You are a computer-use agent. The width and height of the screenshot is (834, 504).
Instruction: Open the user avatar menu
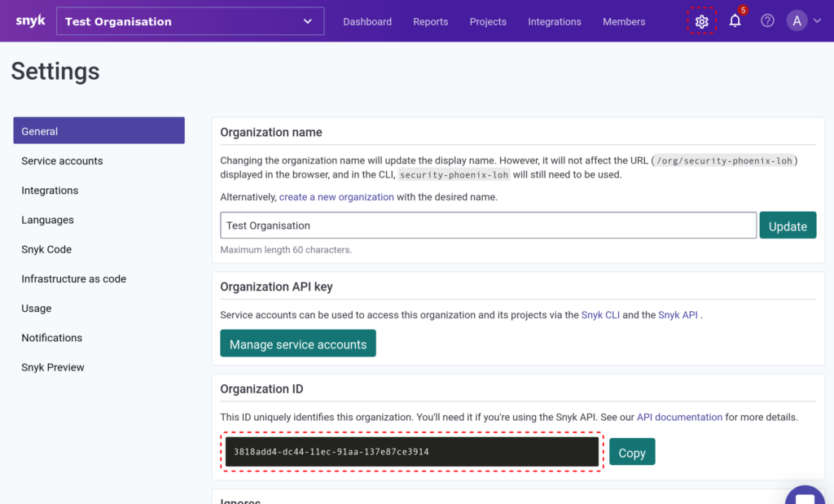tap(797, 20)
